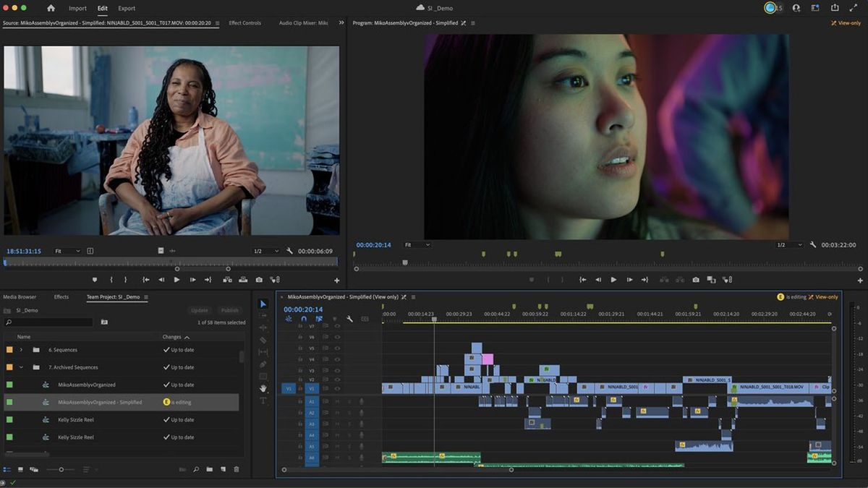Open the Fit zoom dropdown in the Program Monitor
Viewport: 868px width, 488px height.
pyautogui.click(x=417, y=244)
